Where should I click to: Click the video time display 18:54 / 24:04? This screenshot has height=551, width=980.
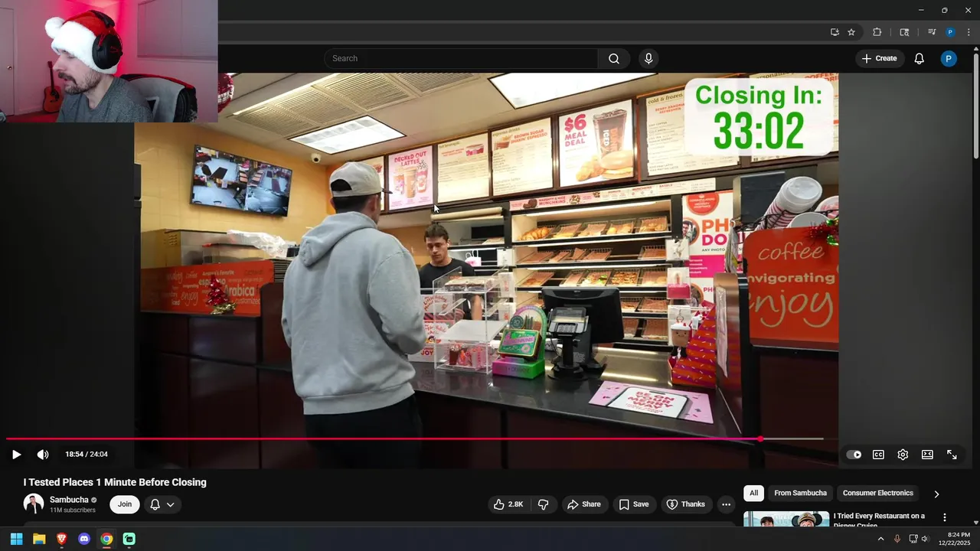pyautogui.click(x=87, y=455)
